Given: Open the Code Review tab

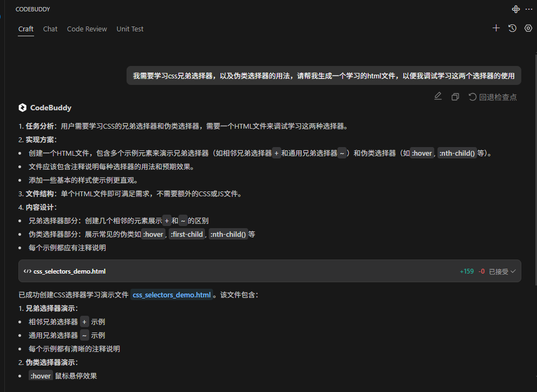Looking at the screenshot, I should tap(87, 29).
